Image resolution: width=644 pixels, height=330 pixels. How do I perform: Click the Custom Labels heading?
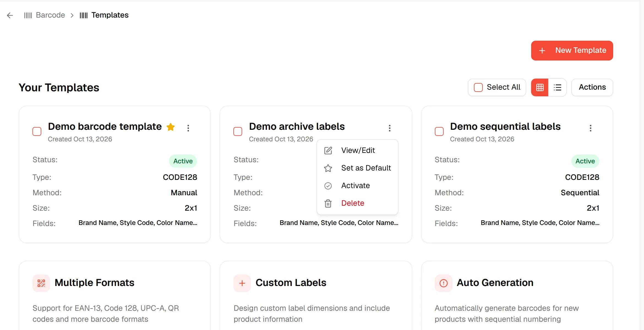click(x=291, y=283)
